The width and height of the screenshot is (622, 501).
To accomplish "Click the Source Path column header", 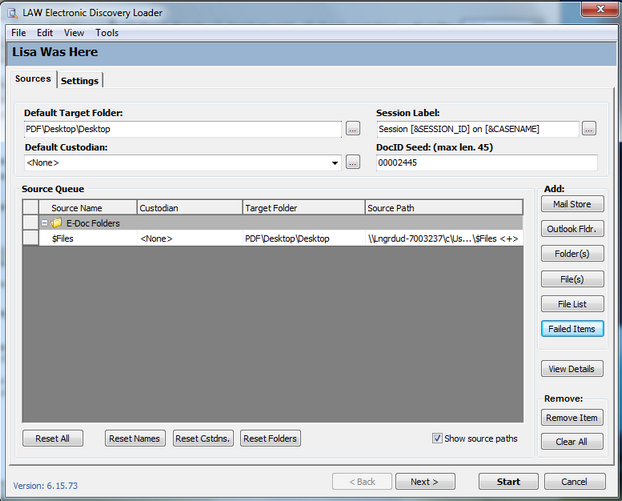I will (443, 208).
